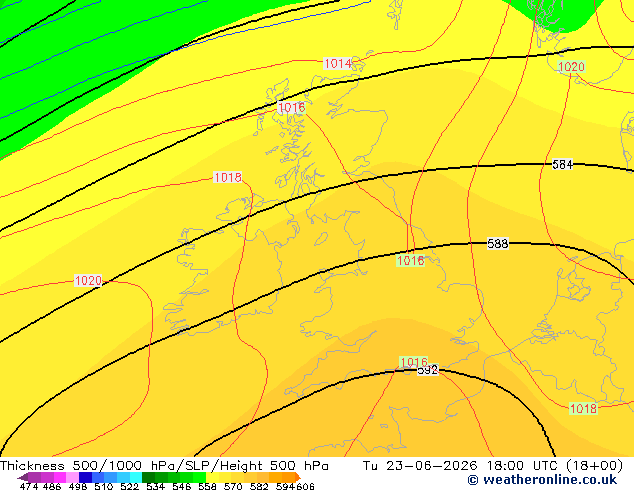Click the legend value 558
The image size is (634, 490).
pos(207,486)
